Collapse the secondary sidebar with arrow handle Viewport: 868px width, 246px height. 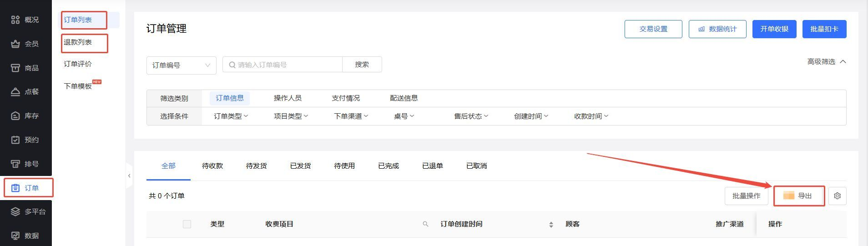[x=129, y=176]
